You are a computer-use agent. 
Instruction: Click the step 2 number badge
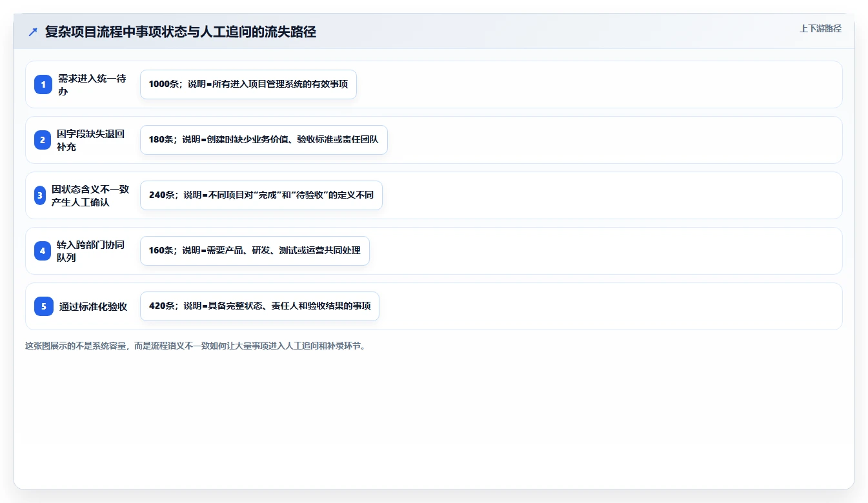(43, 140)
